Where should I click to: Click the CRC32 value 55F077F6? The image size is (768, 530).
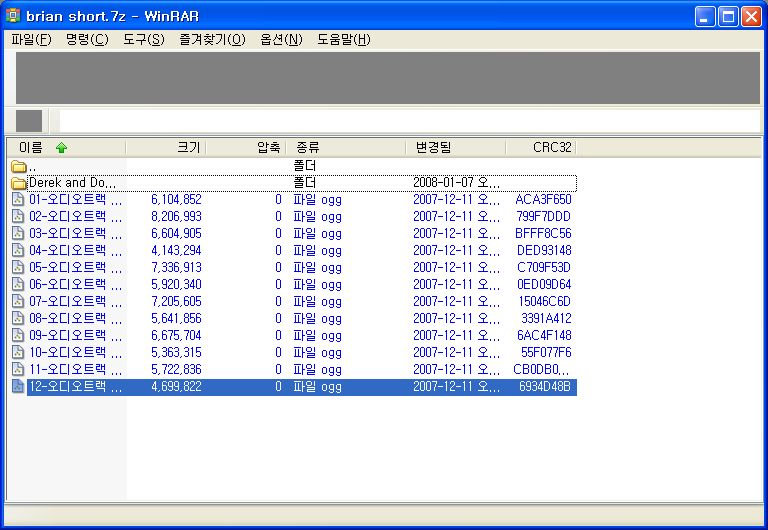(x=546, y=352)
